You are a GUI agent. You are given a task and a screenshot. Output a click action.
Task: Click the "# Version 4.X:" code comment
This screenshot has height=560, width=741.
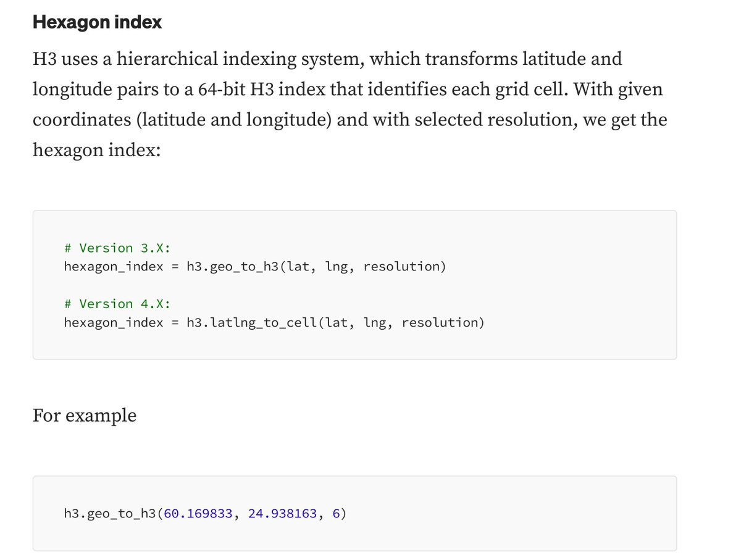[x=117, y=304]
